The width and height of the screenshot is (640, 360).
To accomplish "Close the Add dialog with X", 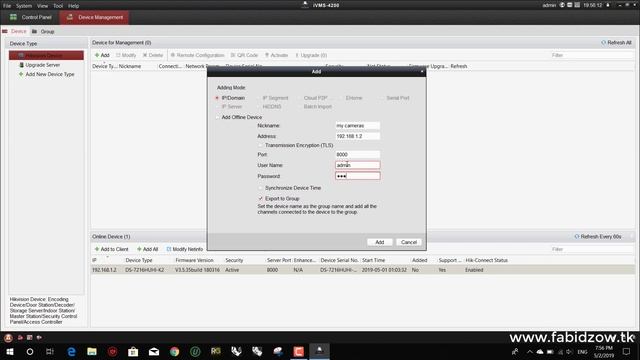I will (x=422, y=71).
